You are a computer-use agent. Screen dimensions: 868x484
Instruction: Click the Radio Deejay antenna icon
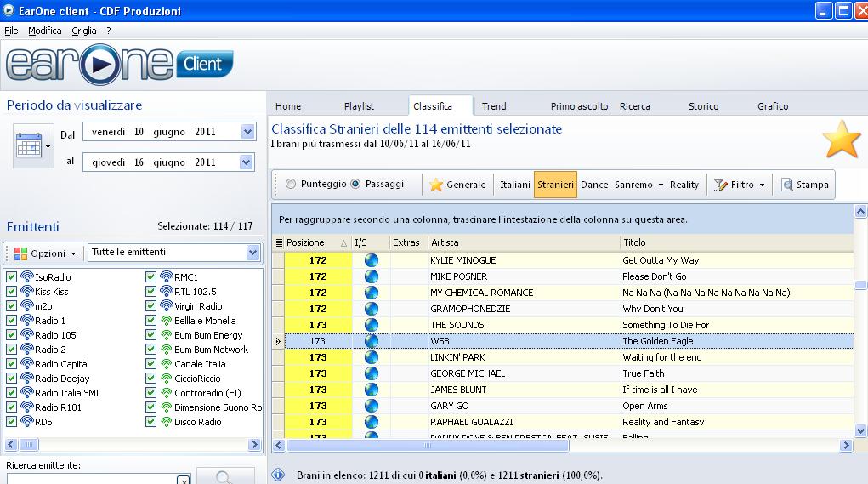pos(27,378)
